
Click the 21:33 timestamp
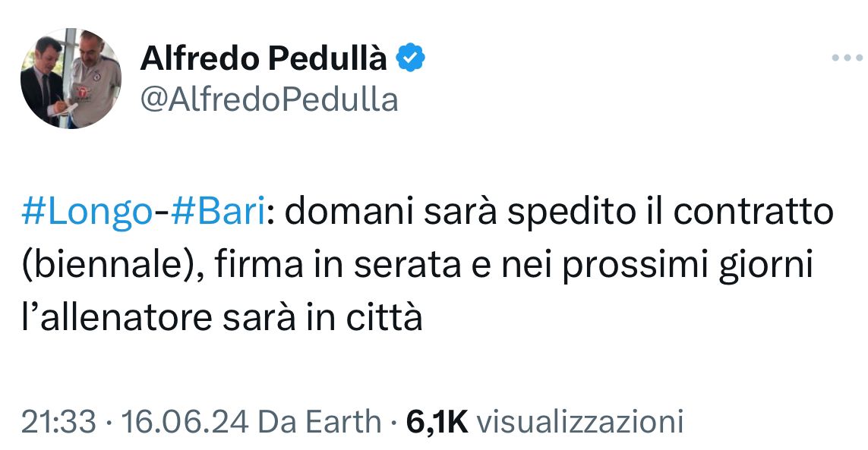click(x=58, y=421)
